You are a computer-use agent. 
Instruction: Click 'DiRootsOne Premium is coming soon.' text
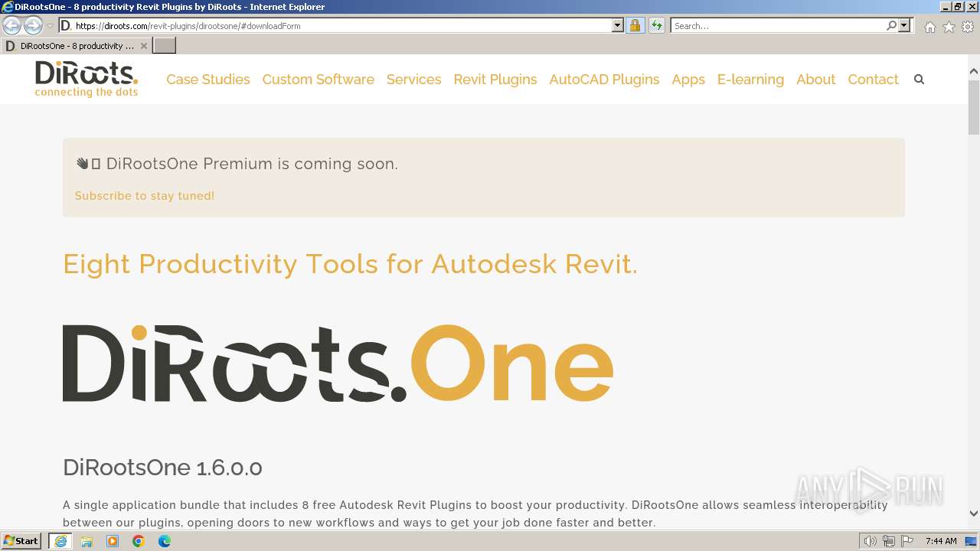252,164
